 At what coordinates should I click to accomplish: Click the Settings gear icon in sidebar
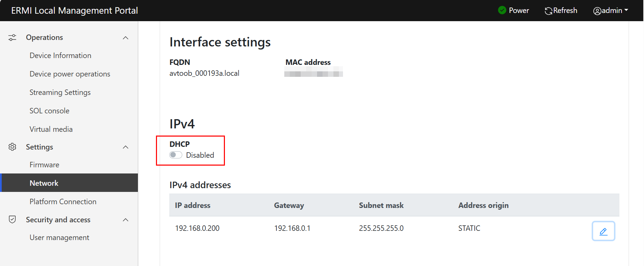point(12,147)
